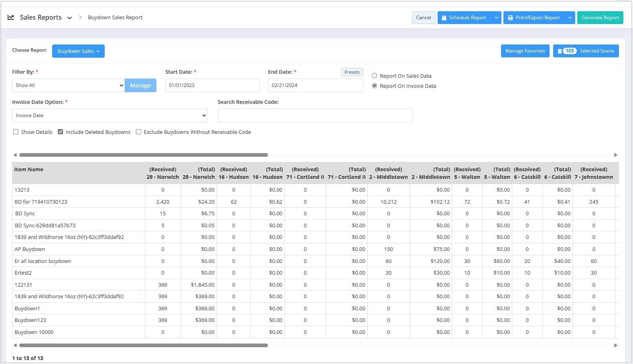Click left arrow of bottom horizontal scrollbar

pyautogui.click(x=15, y=345)
